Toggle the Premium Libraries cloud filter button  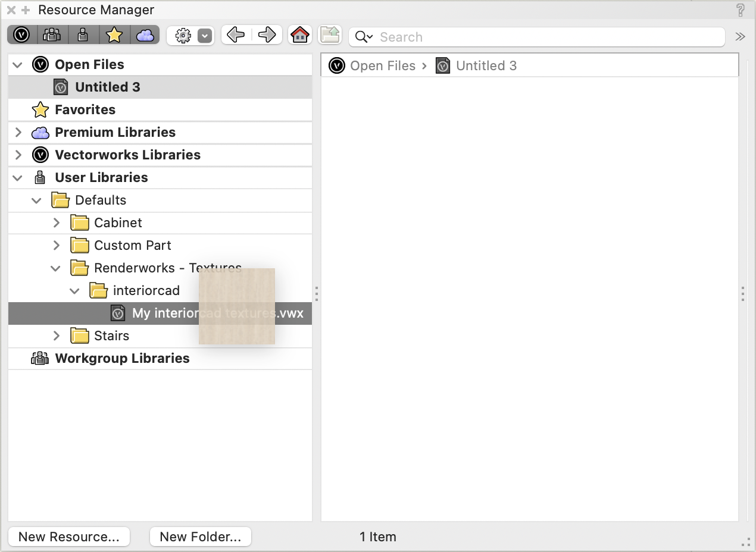(x=145, y=35)
